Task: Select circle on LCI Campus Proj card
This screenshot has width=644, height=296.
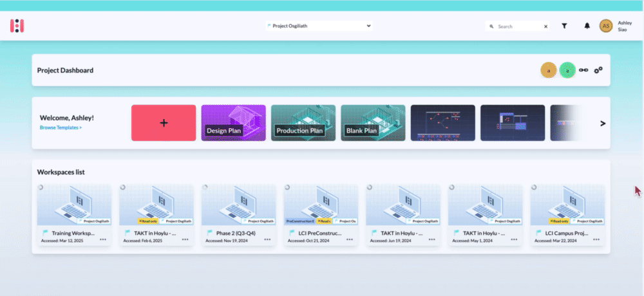Action: click(x=534, y=187)
